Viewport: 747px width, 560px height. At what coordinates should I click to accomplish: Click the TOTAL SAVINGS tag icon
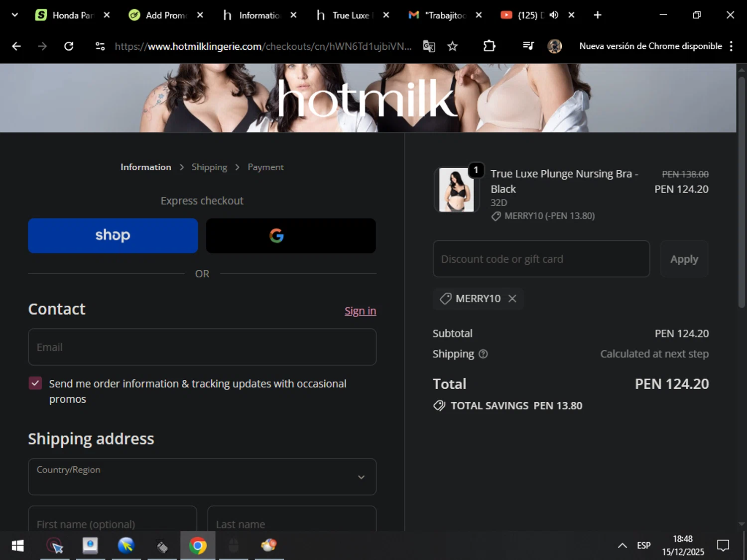click(439, 406)
